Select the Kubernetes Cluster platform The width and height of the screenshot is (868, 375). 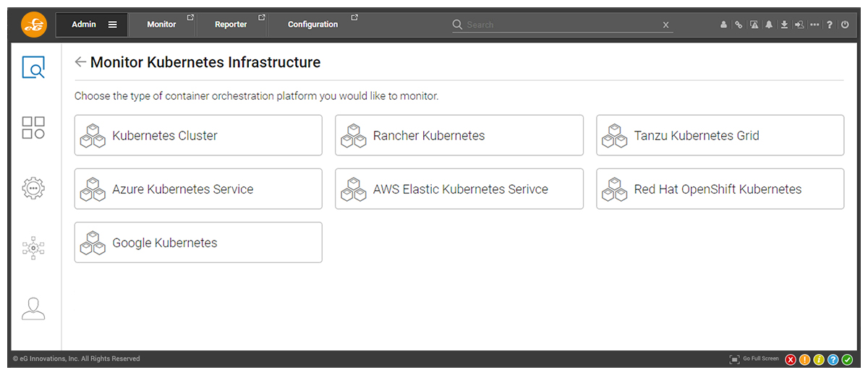[x=198, y=135]
